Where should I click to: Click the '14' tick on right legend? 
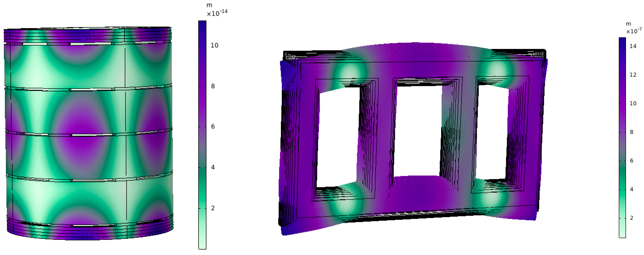pos(633,46)
